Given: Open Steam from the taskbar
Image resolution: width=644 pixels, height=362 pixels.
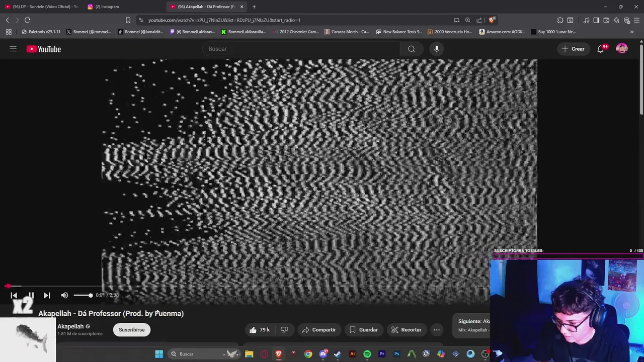Looking at the screenshot, I should 338,354.
